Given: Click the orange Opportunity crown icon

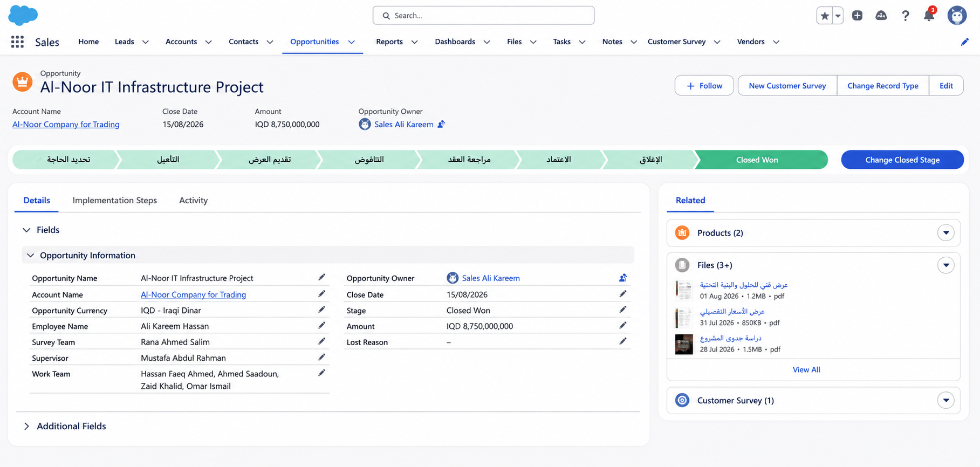Looking at the screenshot, I should click(23, 82).
